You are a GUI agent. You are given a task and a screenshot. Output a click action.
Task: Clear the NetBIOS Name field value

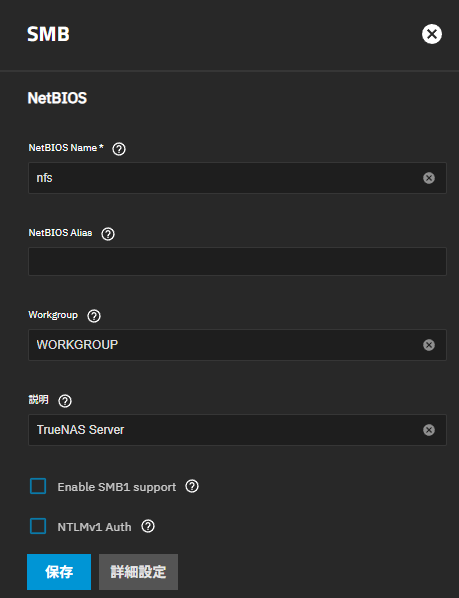click(x=429, y=178)
